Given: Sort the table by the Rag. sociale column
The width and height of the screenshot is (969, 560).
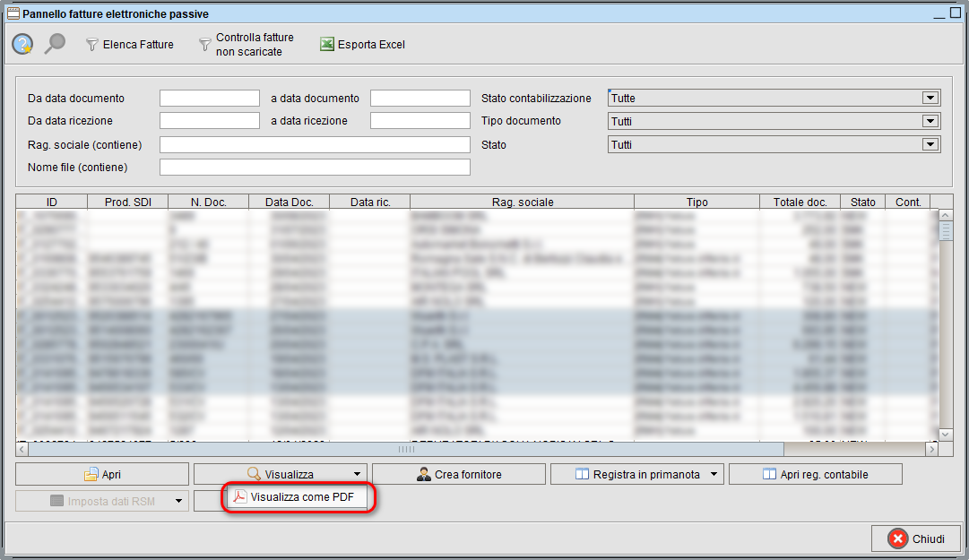Looking at the screenshot, I should tap(522, 202).
